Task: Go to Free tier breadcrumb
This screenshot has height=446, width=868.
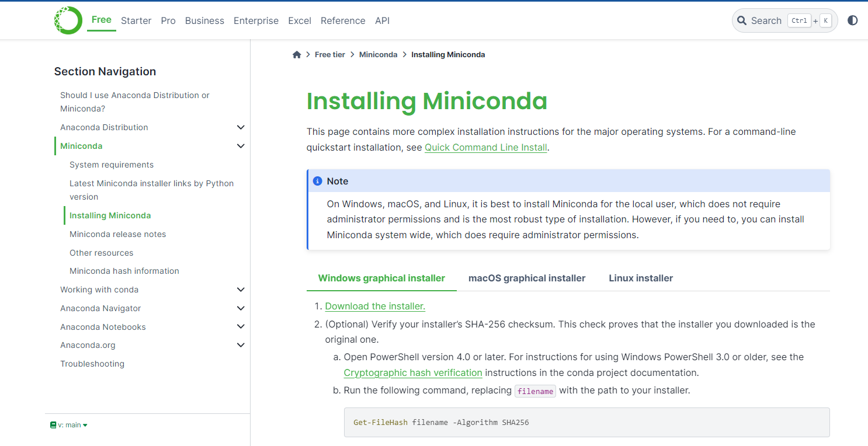Action: point(330,54)
